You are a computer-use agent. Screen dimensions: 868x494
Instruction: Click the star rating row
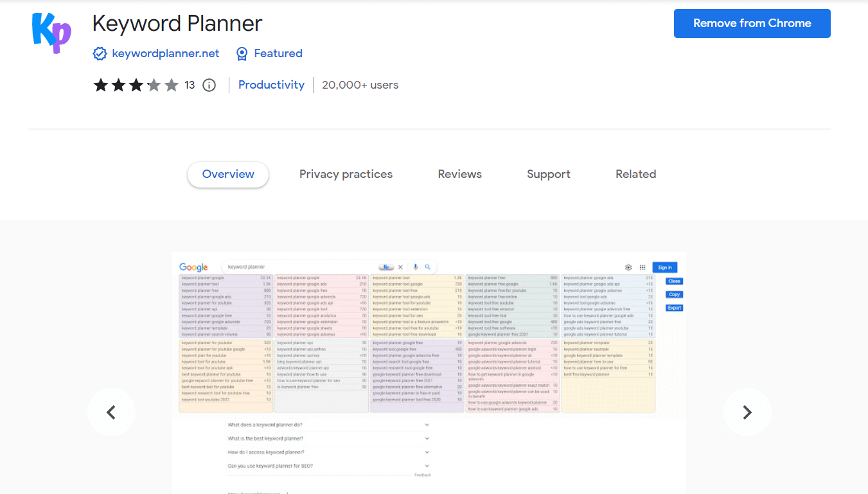(136, 85)
